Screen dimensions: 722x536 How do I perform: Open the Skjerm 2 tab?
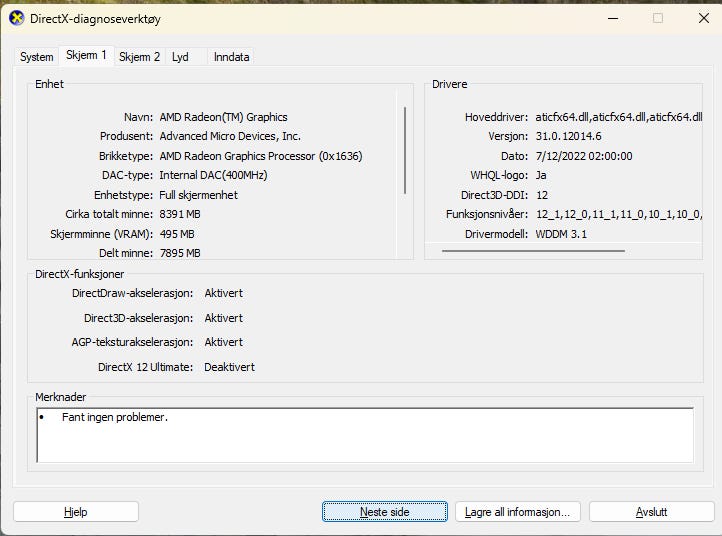[140, 57]
